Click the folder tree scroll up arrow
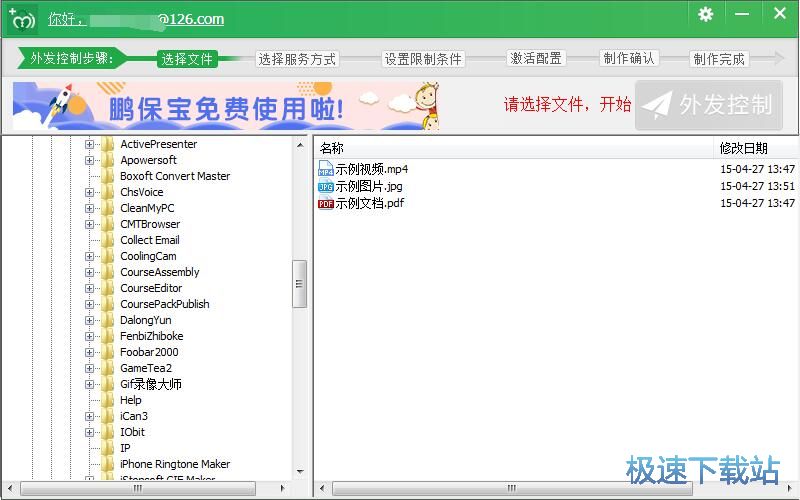This screenshot has width=800, height=500. (300, 145)
